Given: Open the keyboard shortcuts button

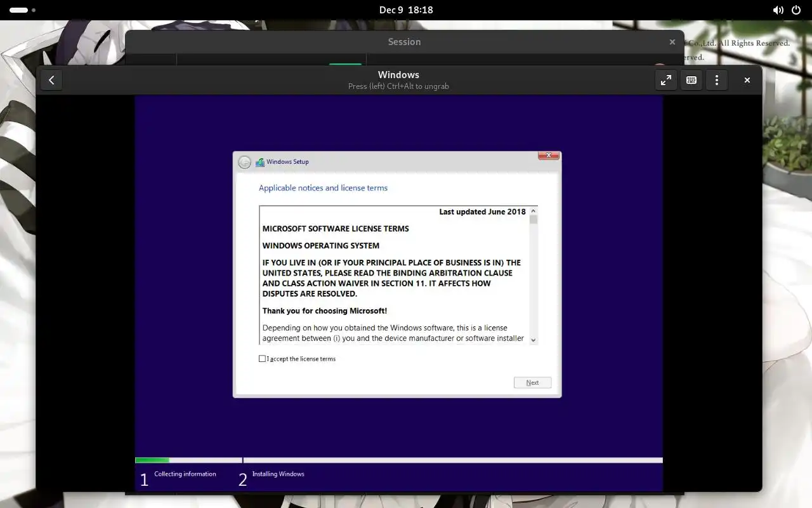Looking at the screenshot, I should (691, 80).
